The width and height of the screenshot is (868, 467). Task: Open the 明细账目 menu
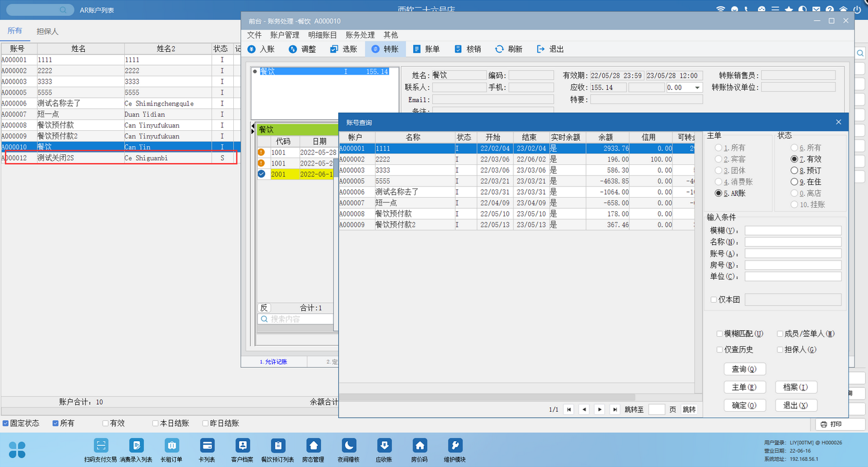323,35
